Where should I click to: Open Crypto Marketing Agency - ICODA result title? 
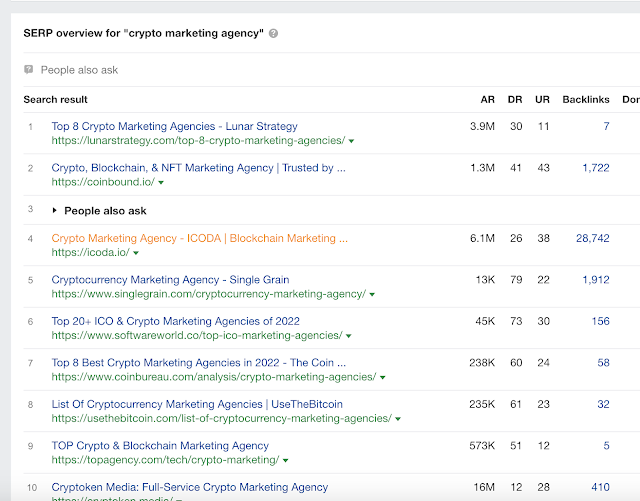point(200,238)
